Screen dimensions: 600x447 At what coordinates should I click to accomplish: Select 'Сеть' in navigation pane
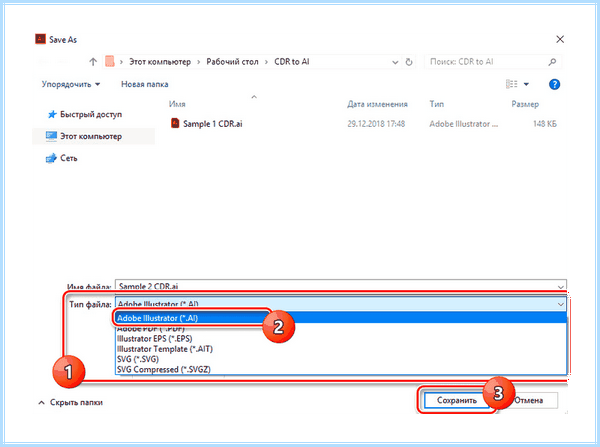68,158
